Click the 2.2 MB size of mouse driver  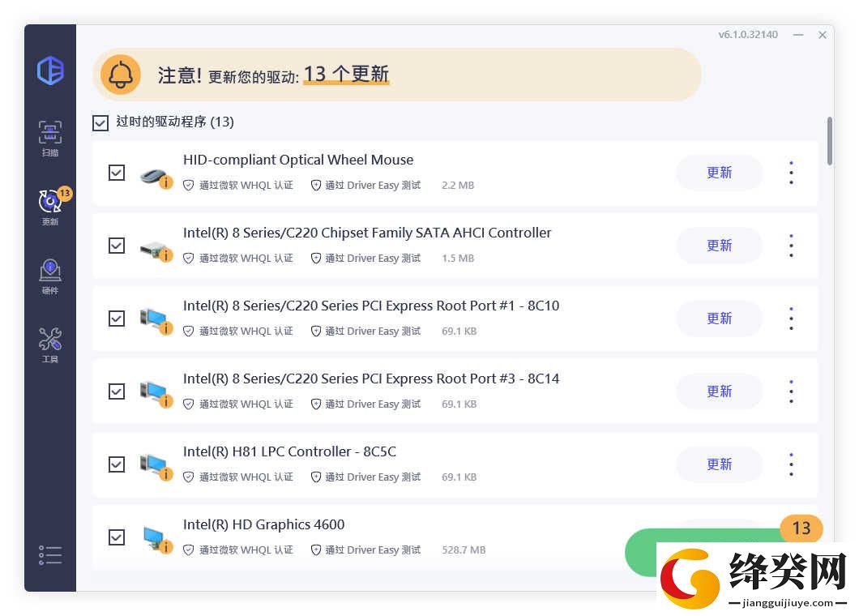[457, 186]
